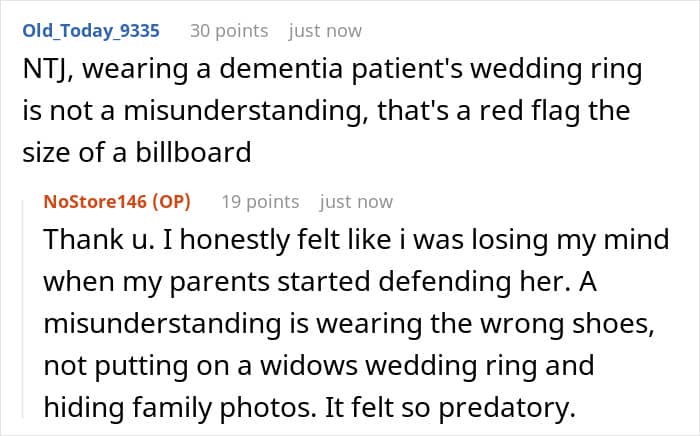Image resolution: width=700 pixels, height=436 pixels.
Task: Click the phrase "losing my mind" in the reply
Action: pos(568,242)
